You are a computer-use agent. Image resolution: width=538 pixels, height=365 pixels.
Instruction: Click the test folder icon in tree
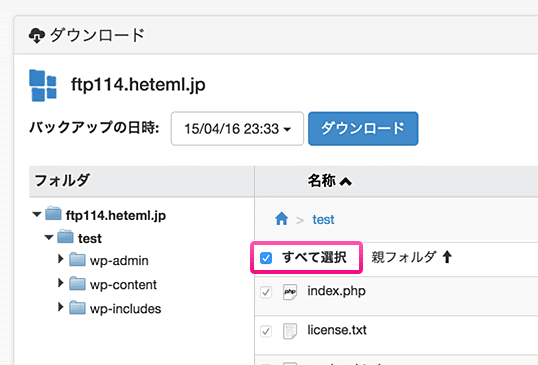coord(65,237)
